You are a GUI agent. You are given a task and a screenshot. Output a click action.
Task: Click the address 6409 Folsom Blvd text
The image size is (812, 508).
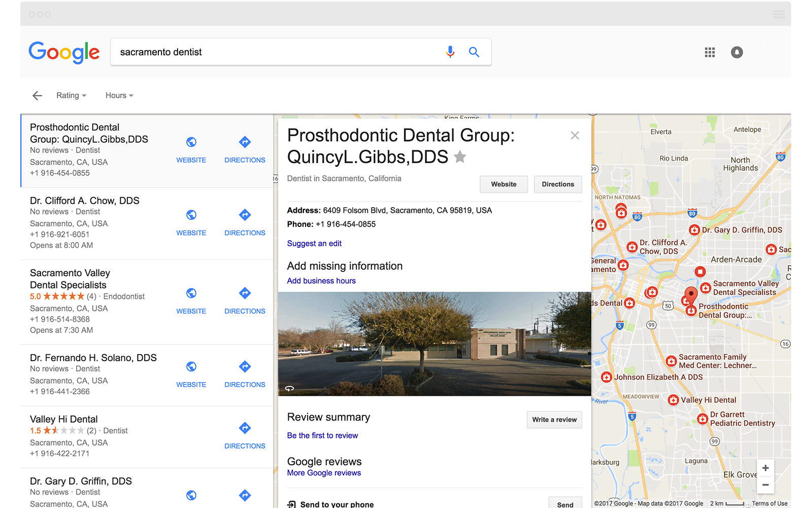408,210
